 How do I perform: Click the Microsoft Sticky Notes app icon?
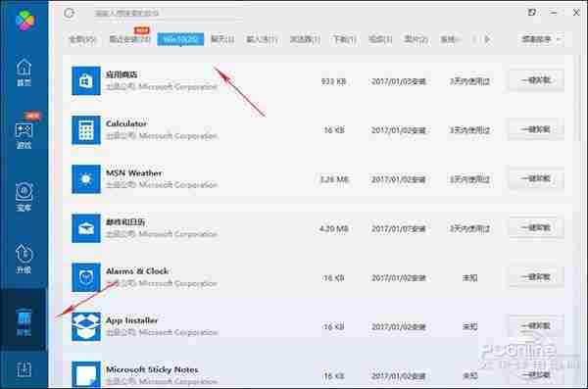[x=86, y=374]
